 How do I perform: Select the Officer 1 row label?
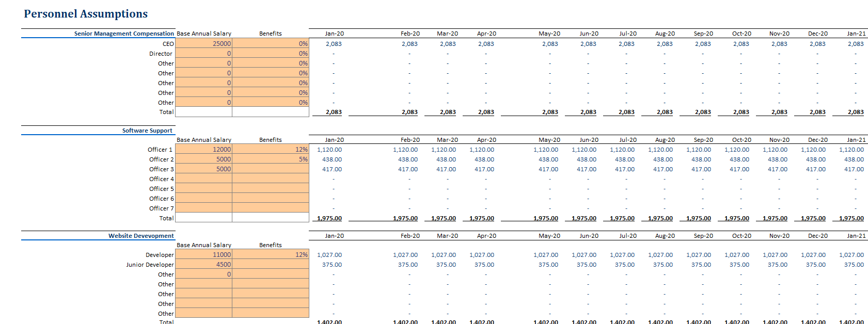pos(160,150)
